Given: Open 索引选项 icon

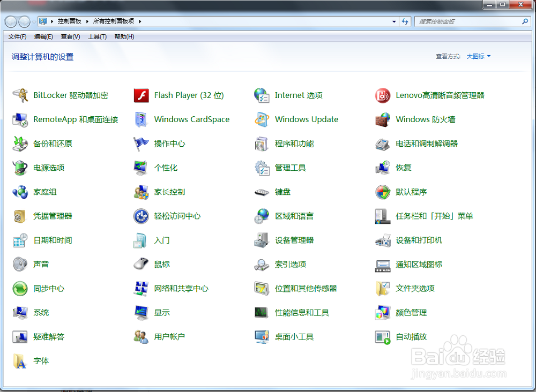Looking at the screenshot, I should (262, 265).
